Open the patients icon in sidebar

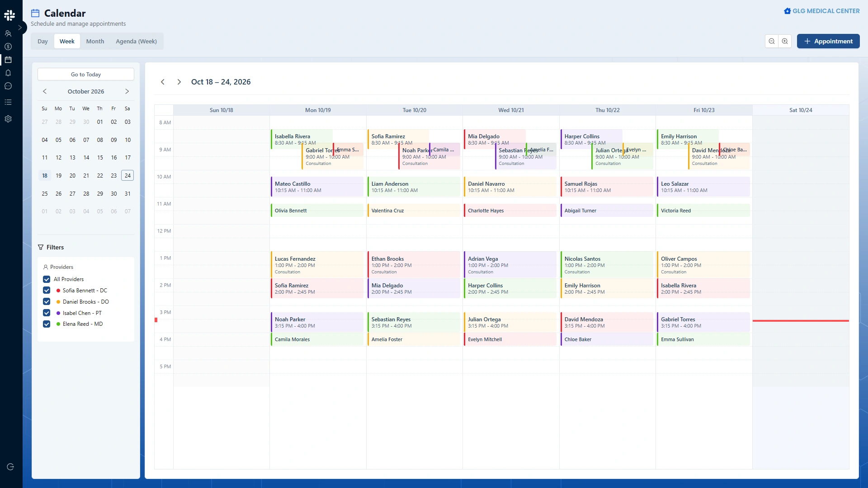click(x=8, y=33)
